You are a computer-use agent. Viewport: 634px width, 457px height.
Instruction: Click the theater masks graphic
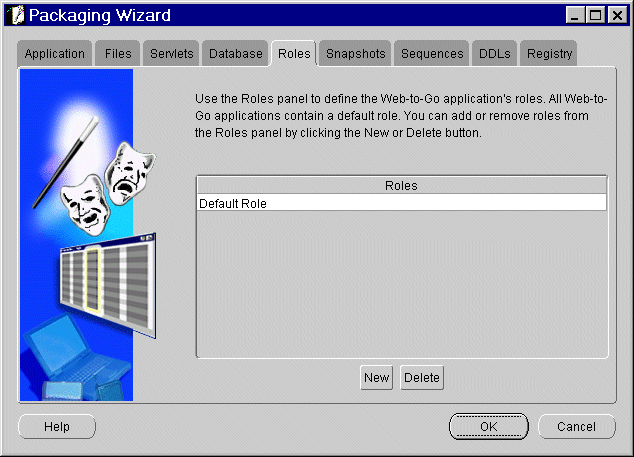click(x=108, y=188)
